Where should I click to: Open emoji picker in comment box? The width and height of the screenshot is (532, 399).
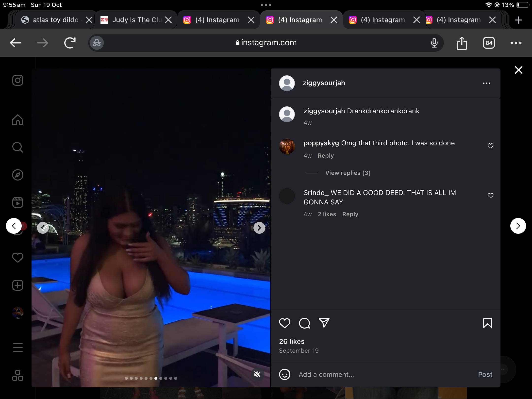(x=285, y=374)
